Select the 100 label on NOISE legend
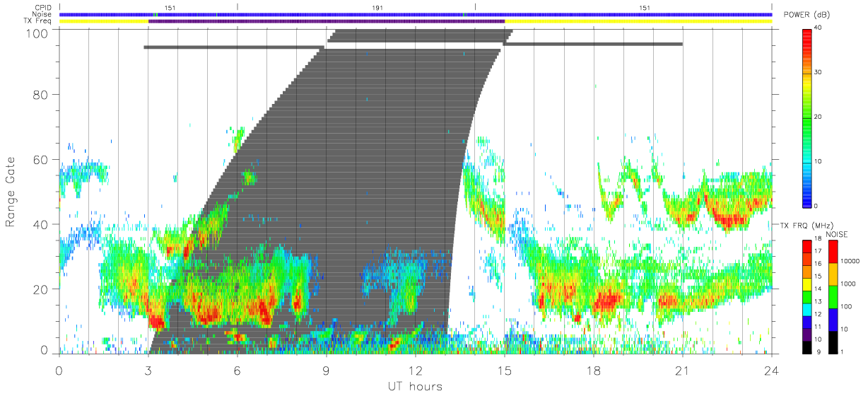 (846, 306)
